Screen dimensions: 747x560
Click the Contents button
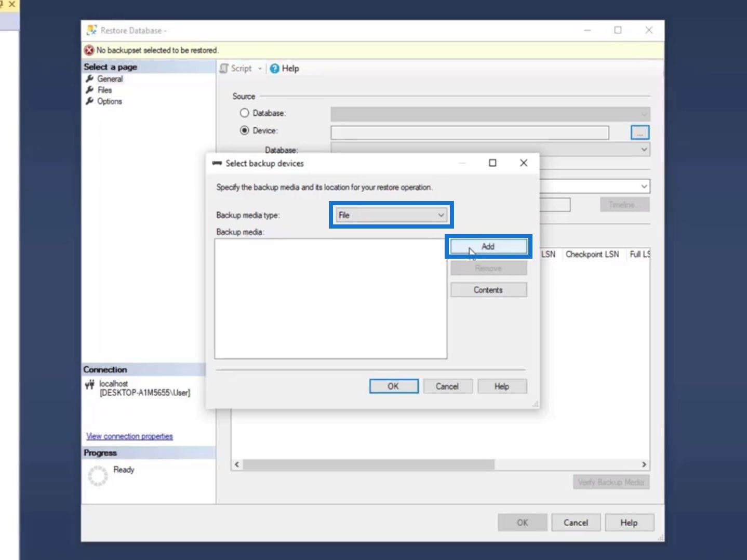pyautogui.click(x=488, y=290)
